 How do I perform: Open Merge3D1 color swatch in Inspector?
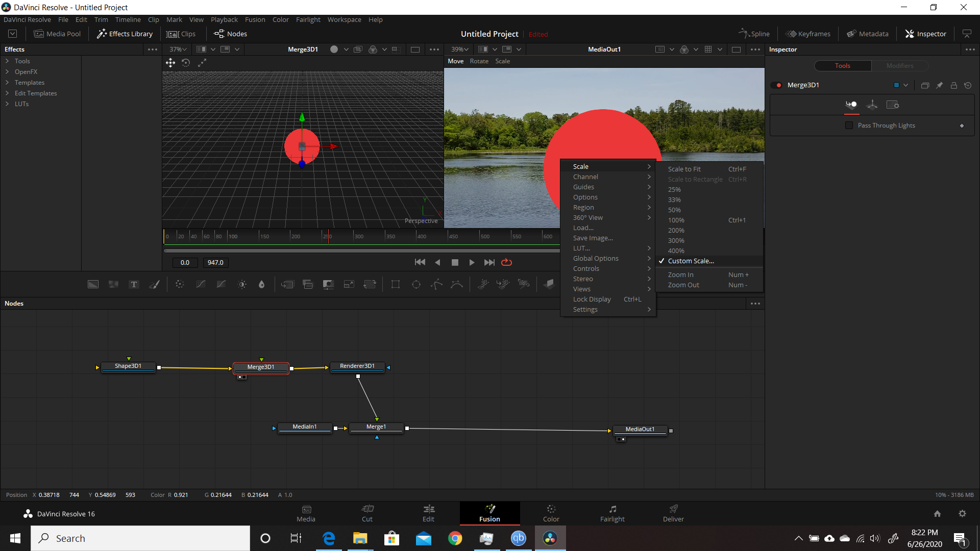[896, 85]
